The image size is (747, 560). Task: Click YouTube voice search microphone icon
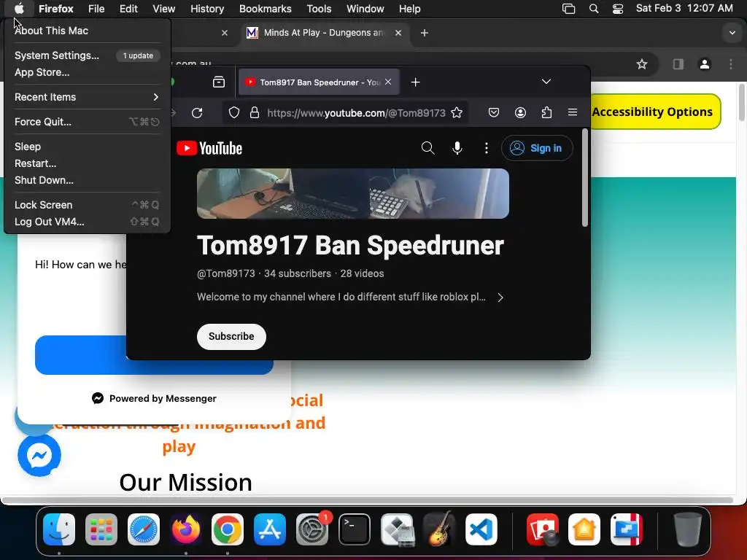(x=457, y=148)
